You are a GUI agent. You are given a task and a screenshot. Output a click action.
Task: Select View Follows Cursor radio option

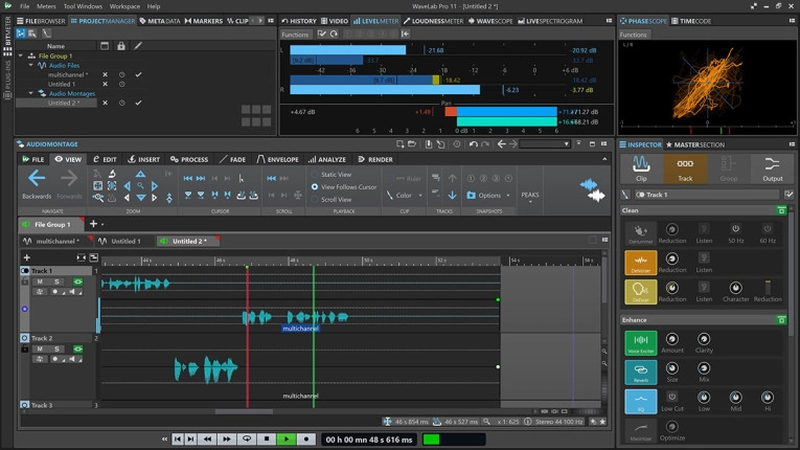[x=315, y=187]
